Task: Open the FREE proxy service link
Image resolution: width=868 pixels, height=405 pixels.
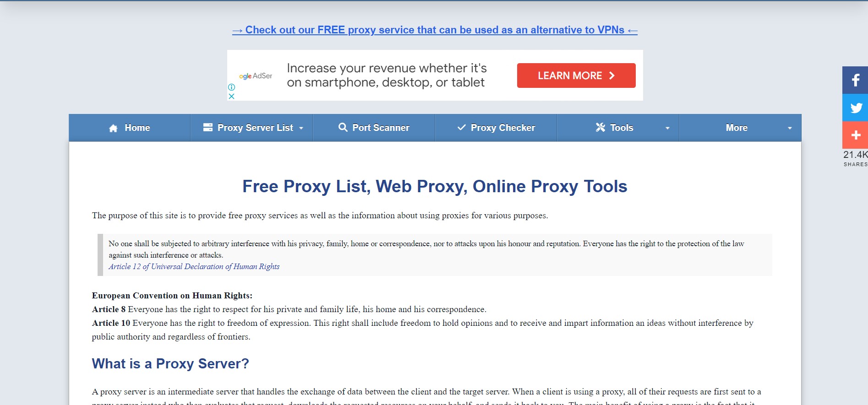Action: (435, 30)
